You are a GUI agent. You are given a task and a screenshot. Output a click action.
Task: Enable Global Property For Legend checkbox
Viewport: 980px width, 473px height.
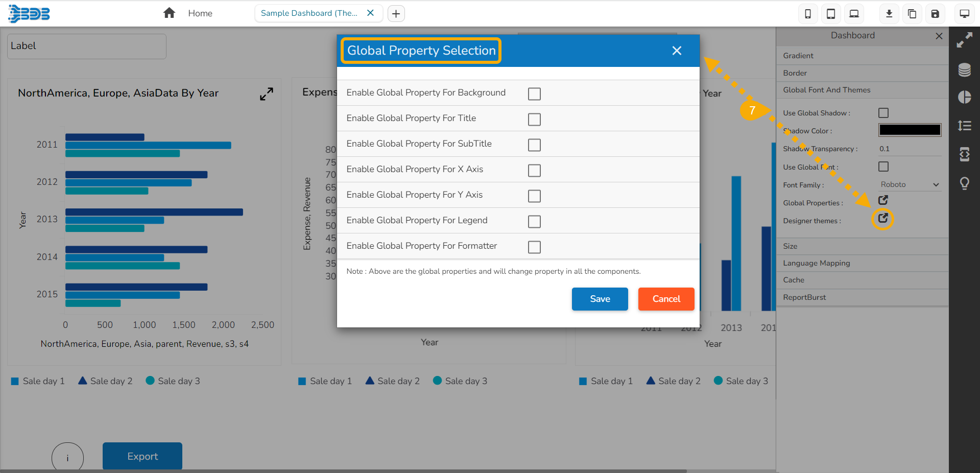[534, 222]
